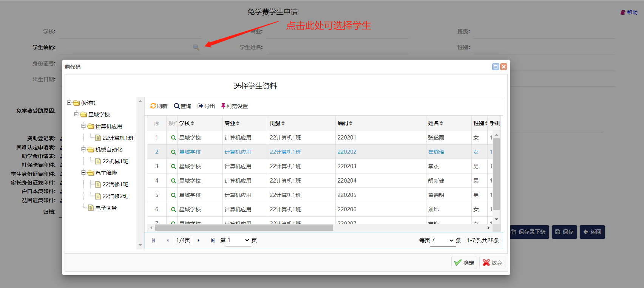
Task: Go to next page of student list
Action: [x=198, y=240]
